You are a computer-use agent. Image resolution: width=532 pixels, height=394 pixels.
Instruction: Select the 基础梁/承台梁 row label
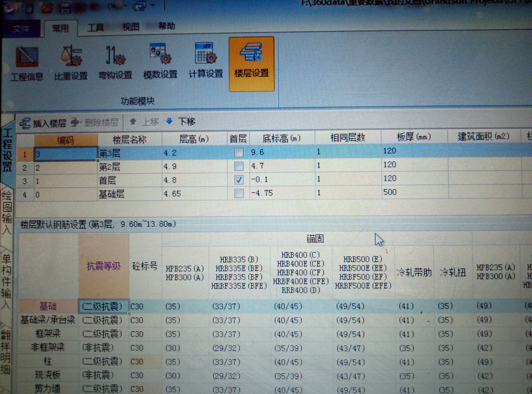(48, 320)
